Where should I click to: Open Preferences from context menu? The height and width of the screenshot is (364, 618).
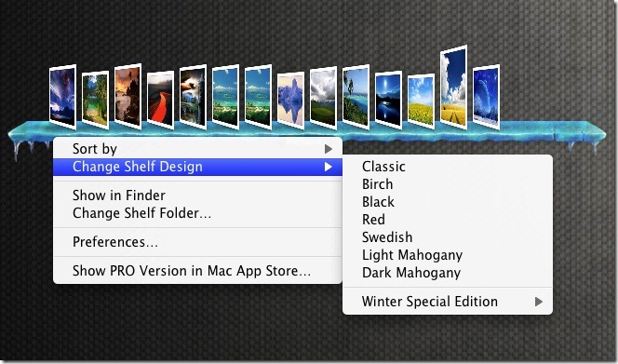[115, 242]
